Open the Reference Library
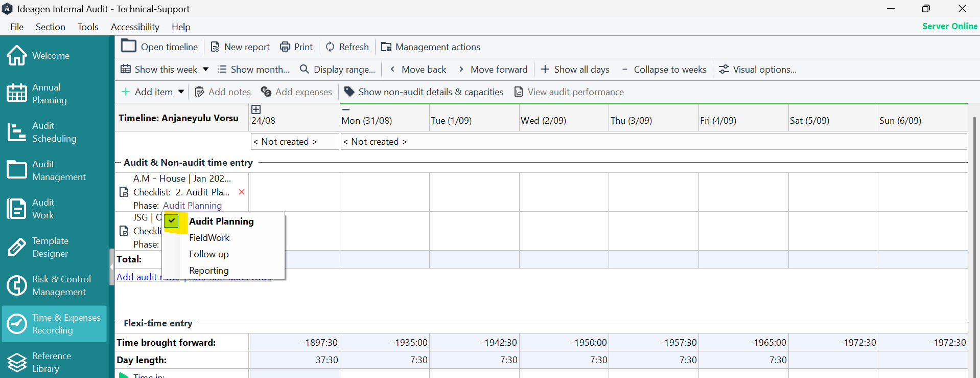Image resolution: width=980 pixels, height=378 pixels. (x=54, y=362)
